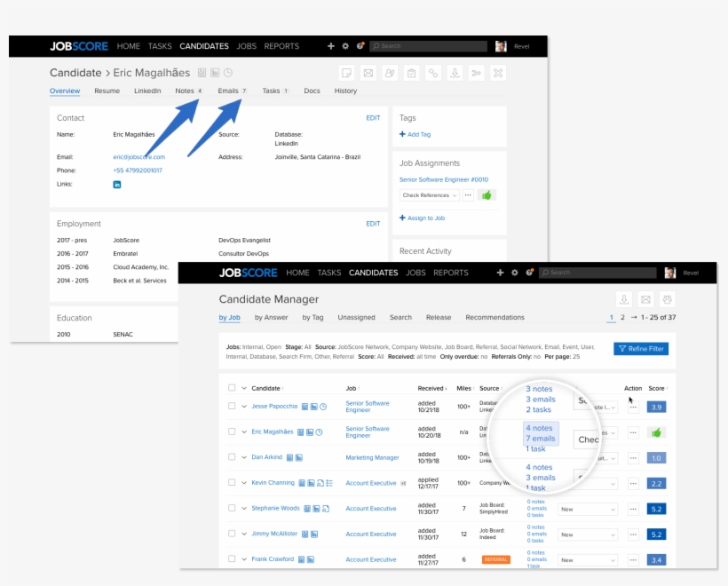Click the remove candidate X icon on the candidate page
This screenshot has width=728, height=586.
pos(498,73)
